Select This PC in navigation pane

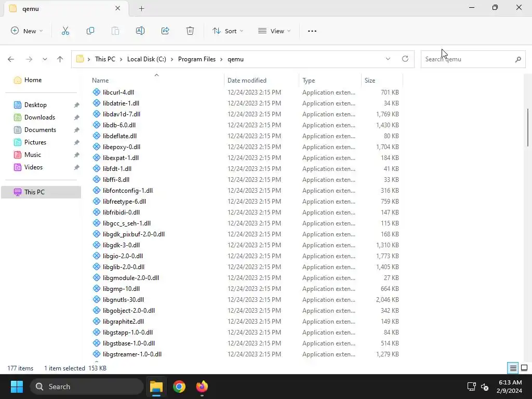41,192
